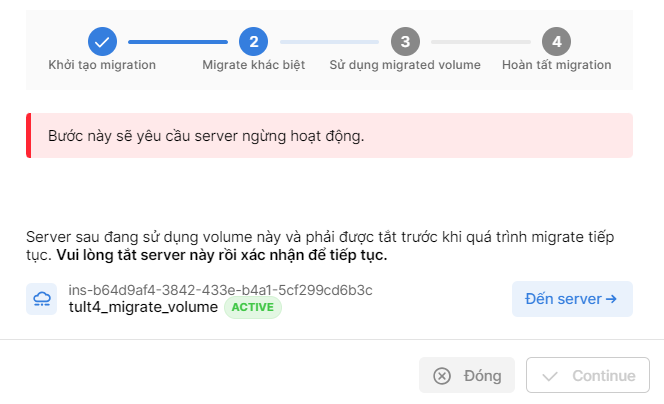The image size is (664, 404).
Task: Click the server name tult4_migrate_volume
Action: click(x=143, y=308)
